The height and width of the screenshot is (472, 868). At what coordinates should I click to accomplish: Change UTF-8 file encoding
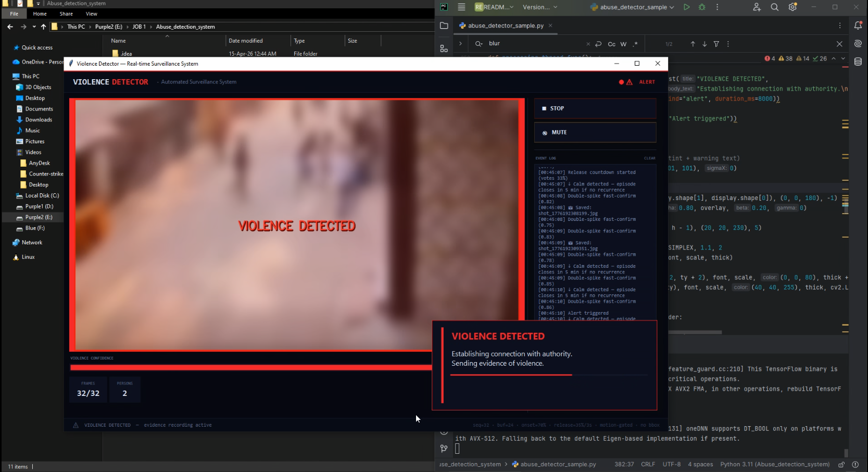coord(671,464)
